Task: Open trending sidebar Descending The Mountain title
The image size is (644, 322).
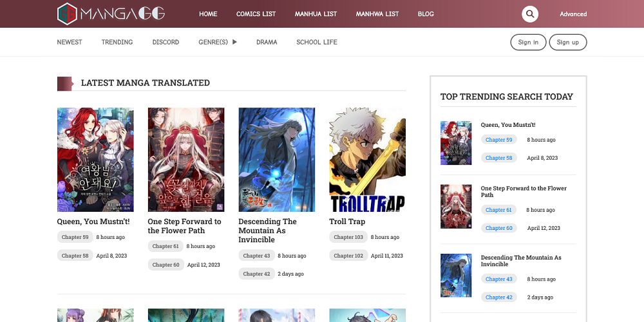Action: pos(521,260)
